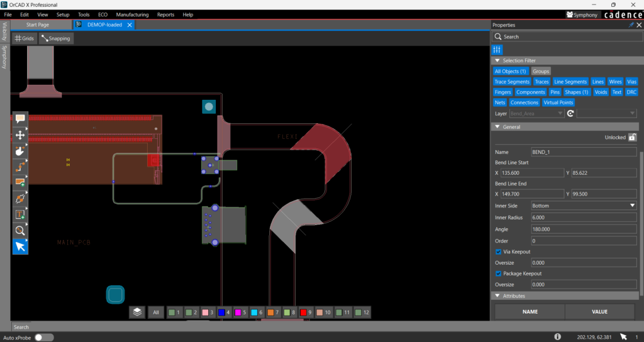
Task: Select the add connect routing tool
Action: 20,167
